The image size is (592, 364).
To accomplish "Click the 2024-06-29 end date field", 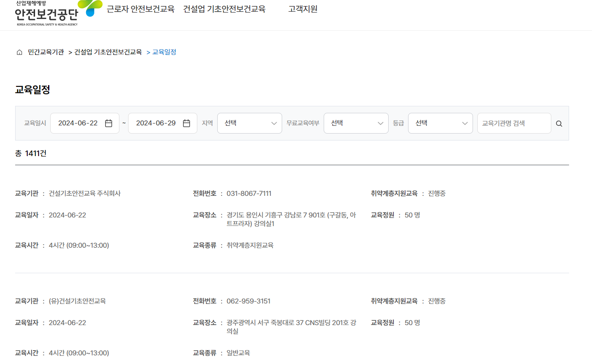I will point(157,123).
